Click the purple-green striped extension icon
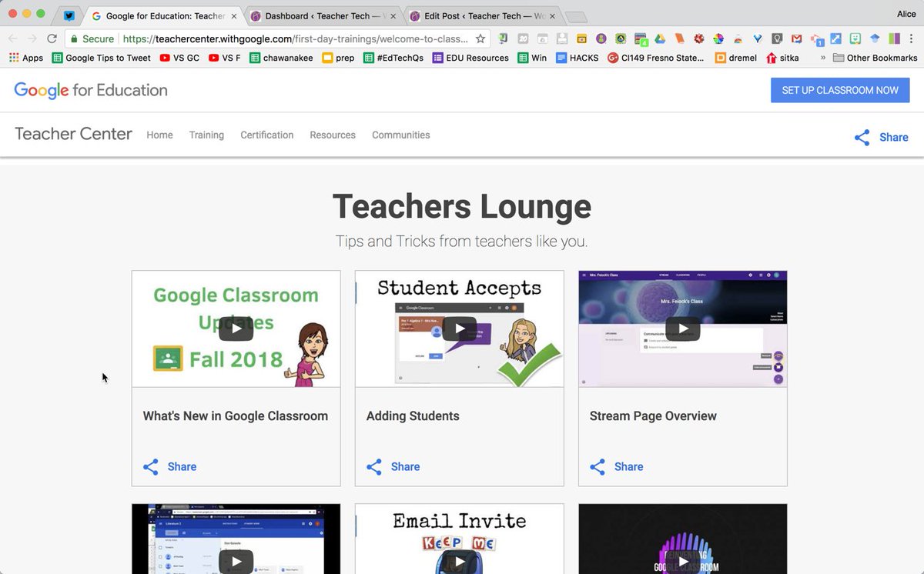This screenshot has width=924, height=574. (895, 38)
